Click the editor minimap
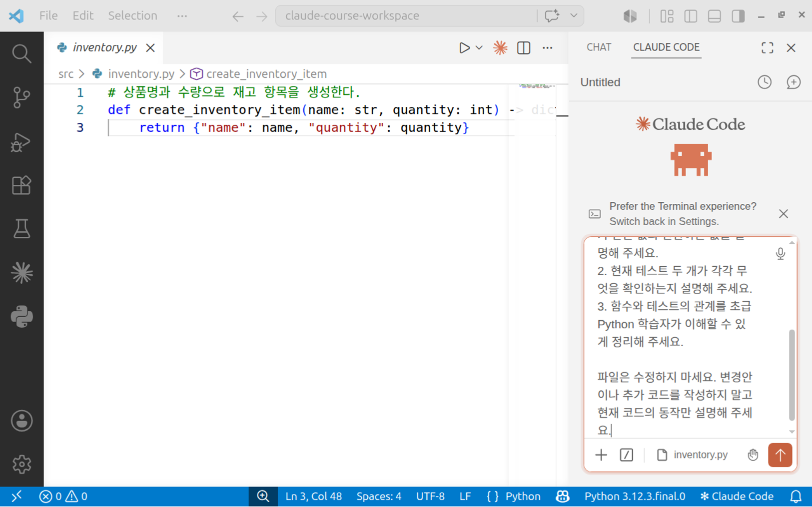The width and height of the screenshot is (812, 507). pos(537,86)
